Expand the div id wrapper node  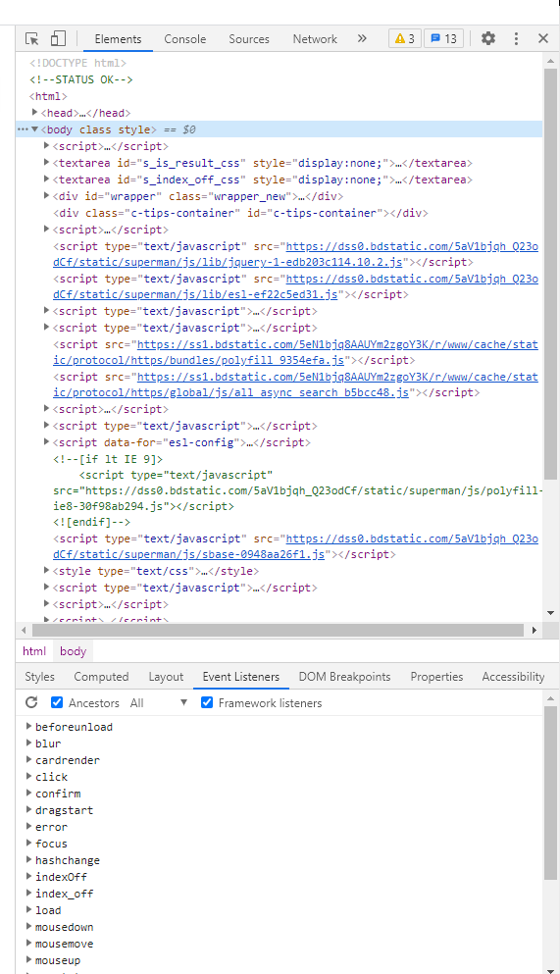pyautogui.click(x=46, y=195)
